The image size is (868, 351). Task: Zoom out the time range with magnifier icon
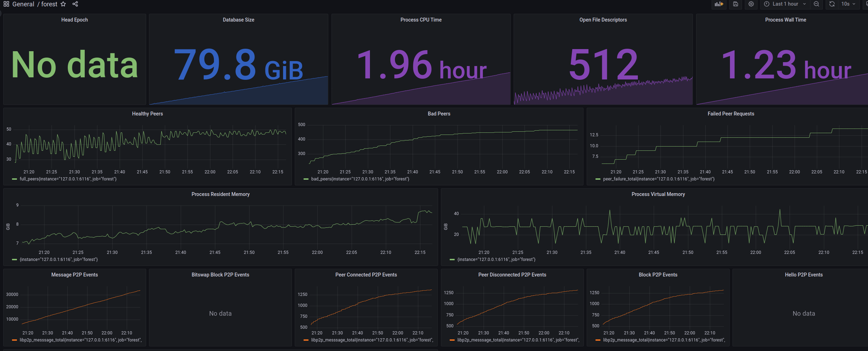click(816, 4)
